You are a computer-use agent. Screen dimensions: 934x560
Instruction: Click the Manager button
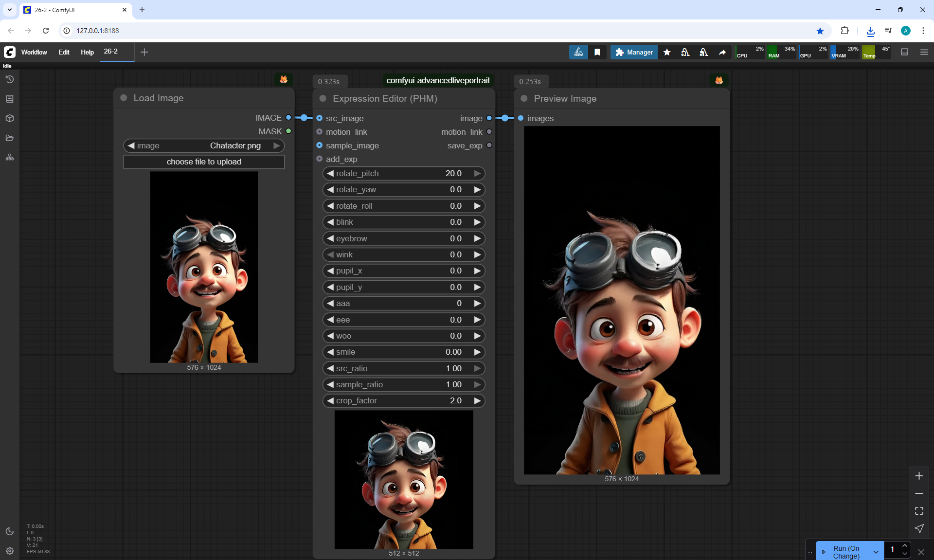(x=634, y=52)
